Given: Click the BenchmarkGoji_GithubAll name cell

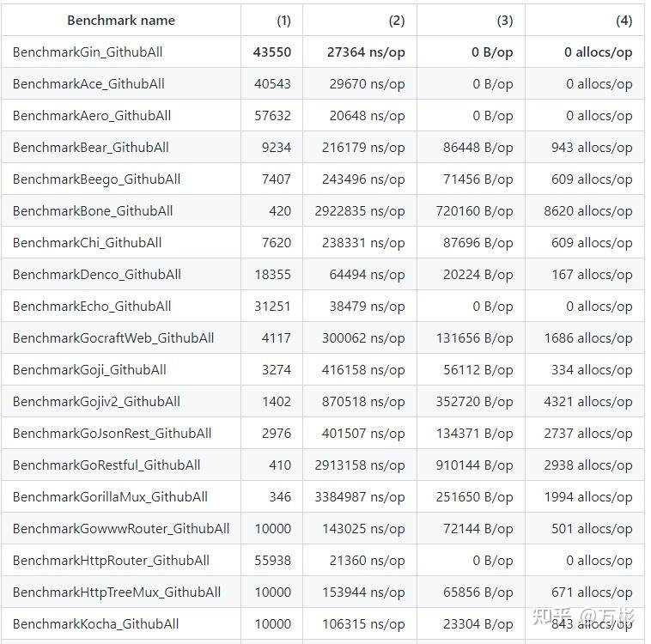Looking at the screenshot, I should pyautogui.click(x=89, y=369).
